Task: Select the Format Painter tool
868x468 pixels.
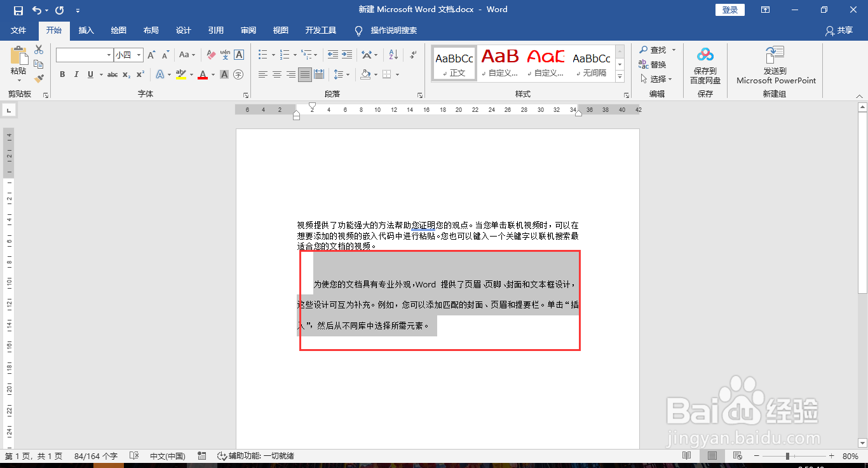Action: tap(38, 78)
